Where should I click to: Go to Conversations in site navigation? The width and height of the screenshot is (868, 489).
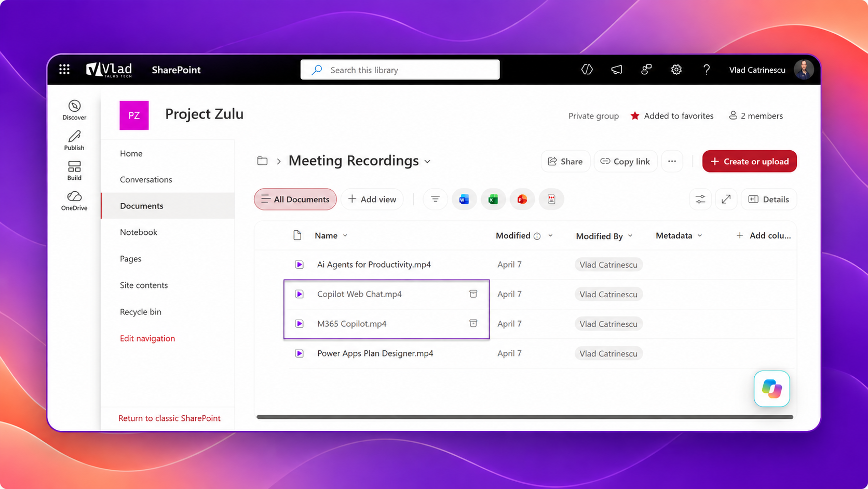146,179
